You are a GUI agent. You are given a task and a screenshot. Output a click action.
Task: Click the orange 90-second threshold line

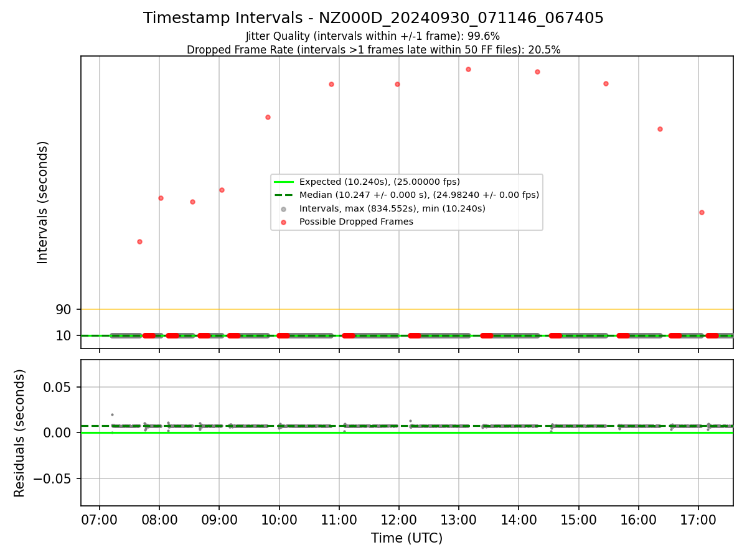[407, 309]
